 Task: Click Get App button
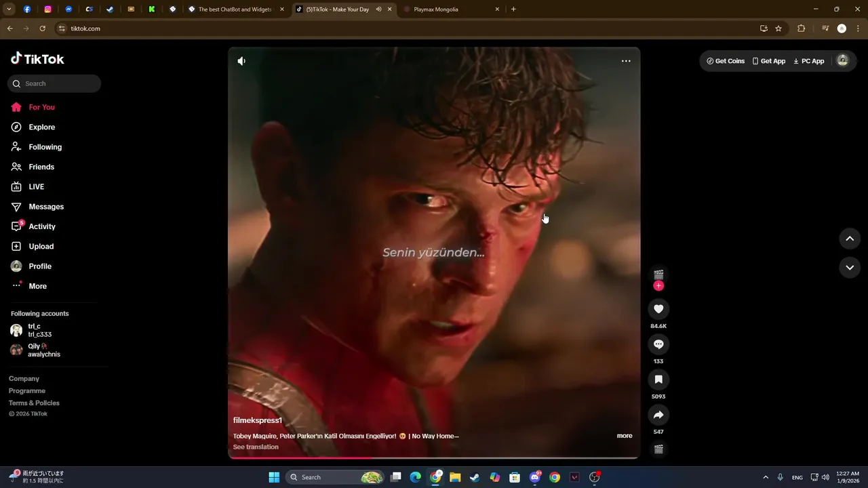click(769, 61)
